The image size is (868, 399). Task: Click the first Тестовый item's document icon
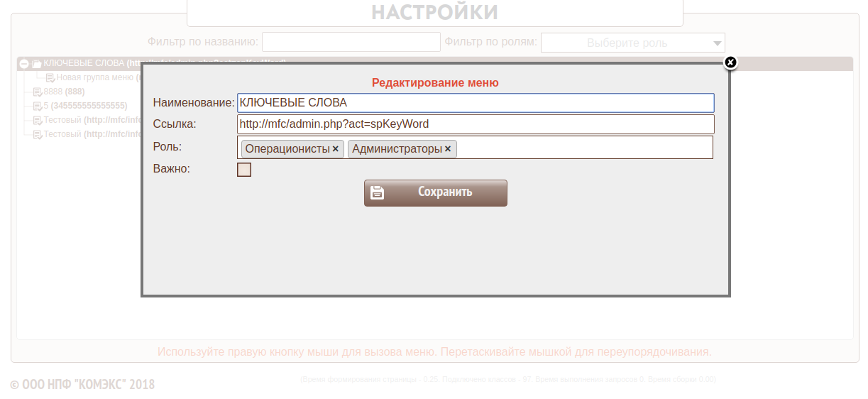pyautogui.click(x=38, y=121)
